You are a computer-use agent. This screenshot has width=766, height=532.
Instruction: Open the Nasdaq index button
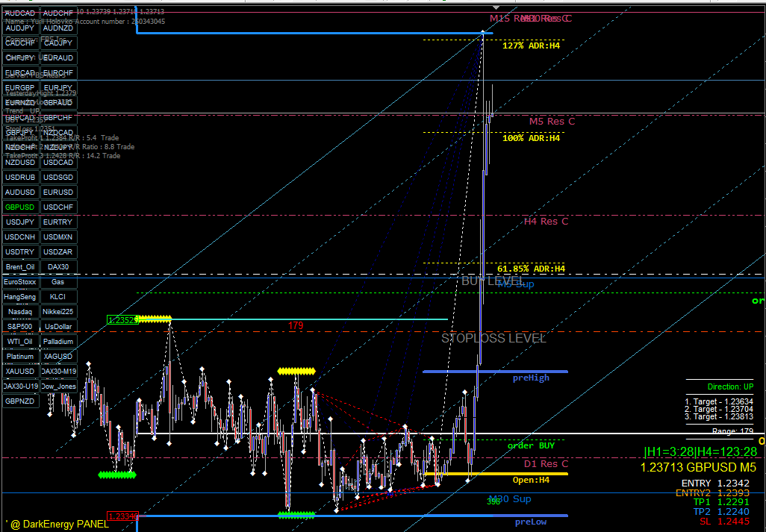[x=20, y=311]
